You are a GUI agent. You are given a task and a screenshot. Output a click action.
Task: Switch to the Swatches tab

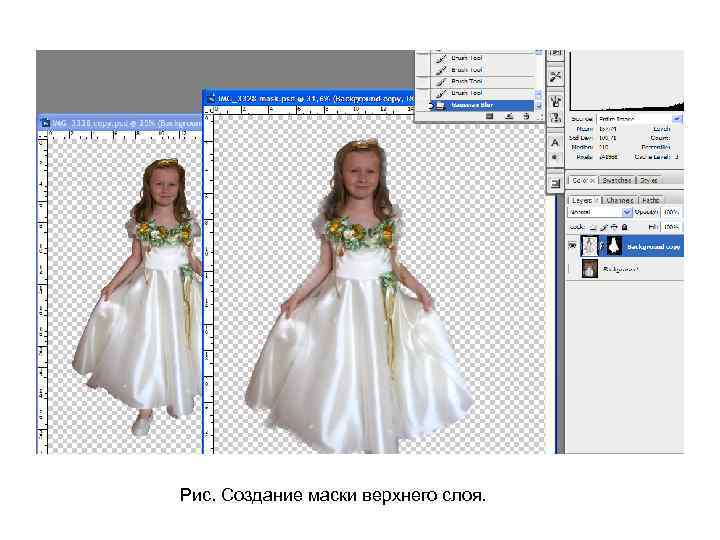point(617,180)
